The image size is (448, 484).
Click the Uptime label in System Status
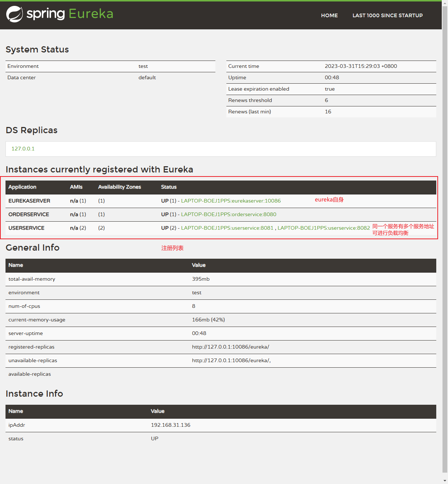point(237,77)
